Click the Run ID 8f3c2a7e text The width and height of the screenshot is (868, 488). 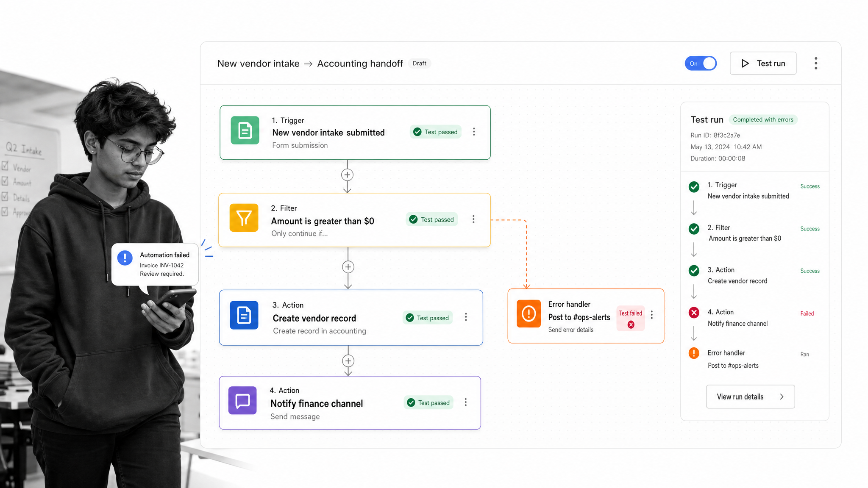715,135
